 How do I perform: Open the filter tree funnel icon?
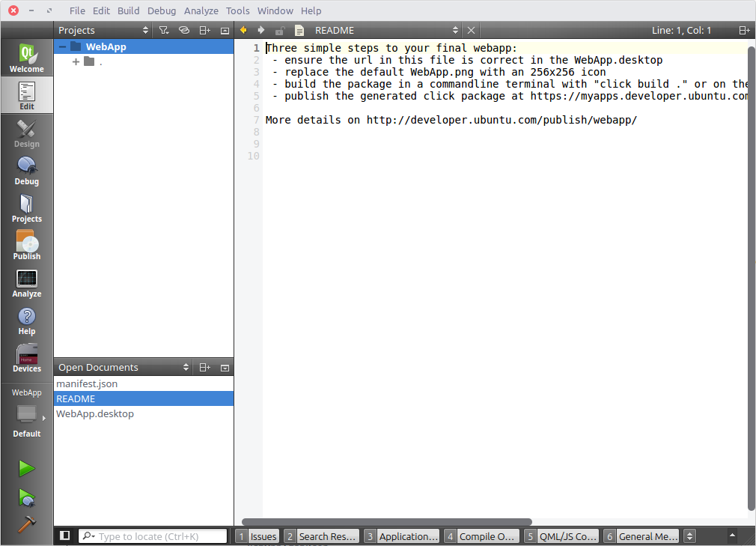click(x=164, y=31)
